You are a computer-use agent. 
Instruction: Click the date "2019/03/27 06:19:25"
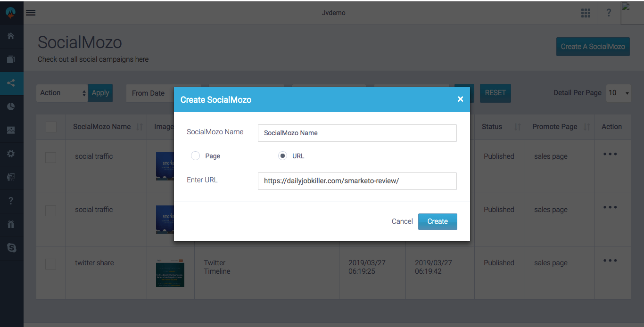(x=367, y=267)
